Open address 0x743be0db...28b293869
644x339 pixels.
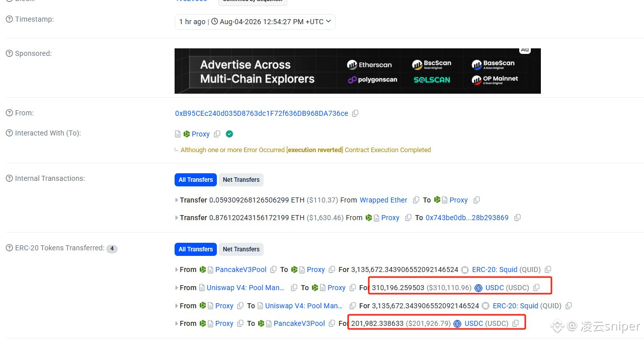[x=467, y=218]
